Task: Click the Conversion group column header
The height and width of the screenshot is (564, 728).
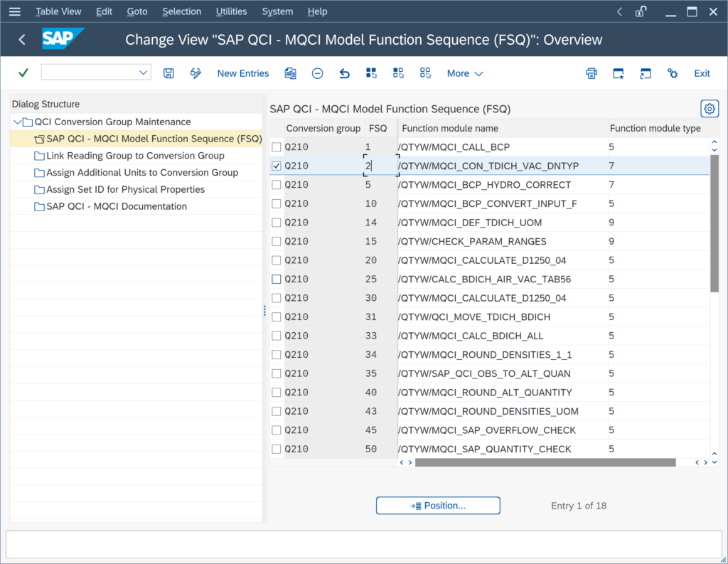Action: click(x=323, y=128)
